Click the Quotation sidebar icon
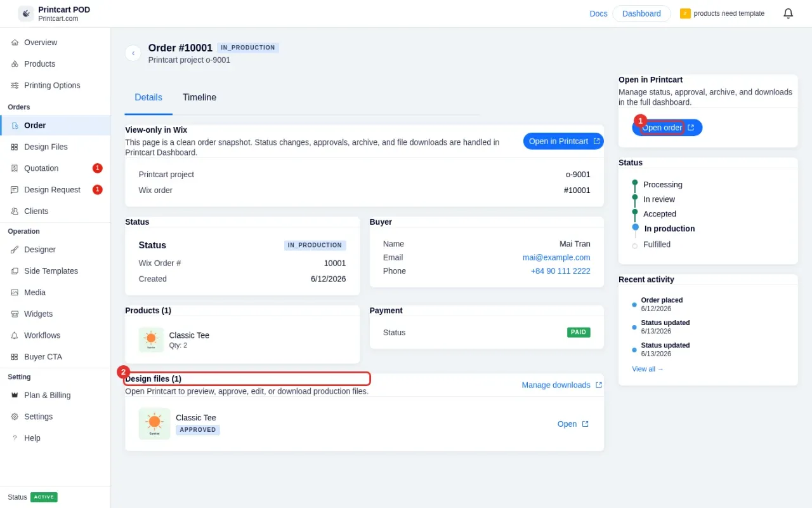The image size is (812, 508). (x=15, y=168)
